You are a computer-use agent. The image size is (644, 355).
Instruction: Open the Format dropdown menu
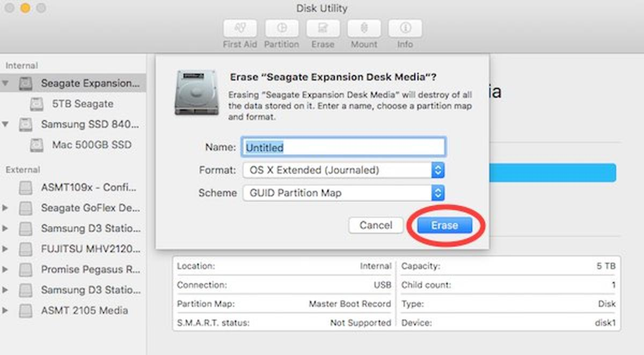pyautogui.click(x=343, y=171)
